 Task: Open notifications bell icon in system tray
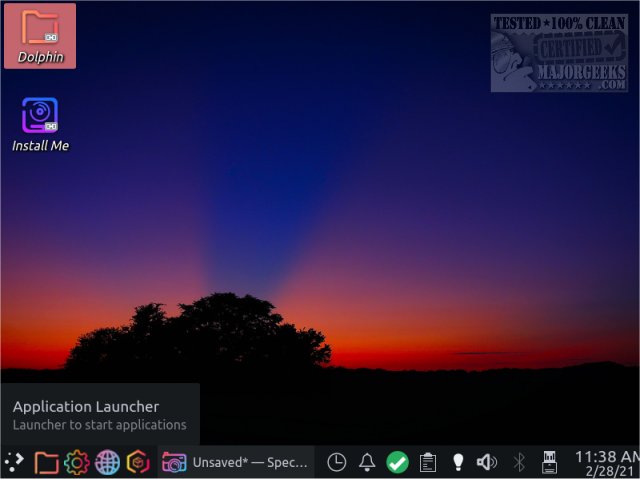367,462
